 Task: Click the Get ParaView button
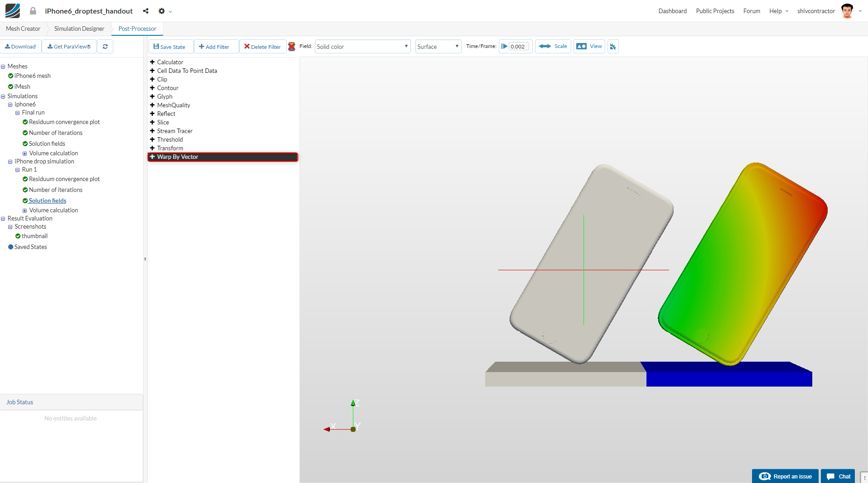[x=69, y=47]
